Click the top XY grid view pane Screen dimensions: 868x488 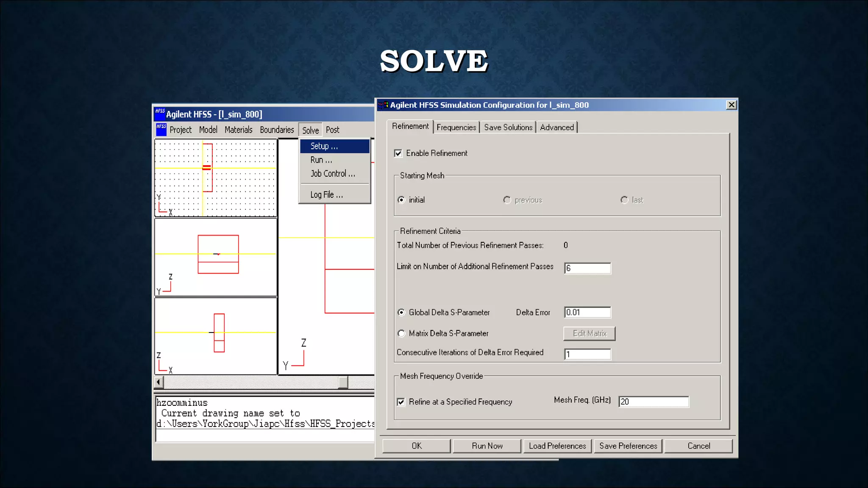tap(216, 178)
